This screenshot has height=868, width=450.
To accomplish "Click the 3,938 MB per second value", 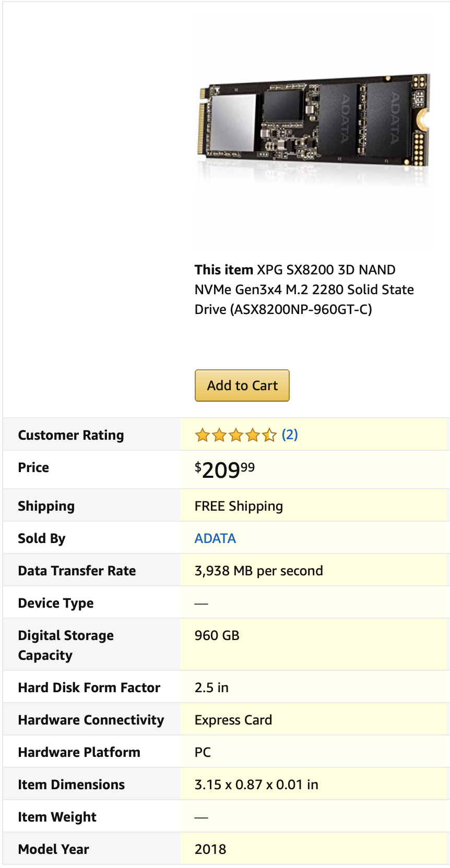I will click(258, 571).
